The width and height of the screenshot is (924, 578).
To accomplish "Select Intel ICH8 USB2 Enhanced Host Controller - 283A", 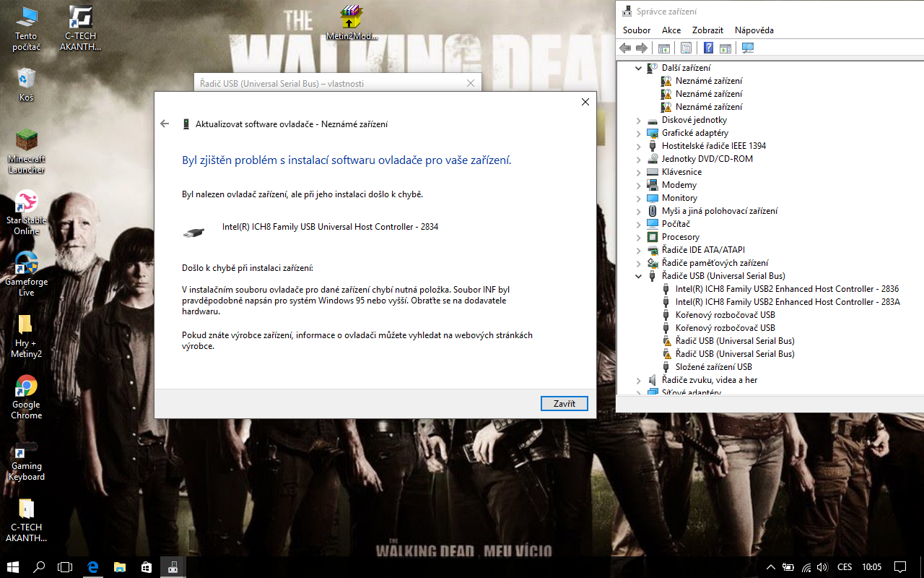I will click(788, 302).
